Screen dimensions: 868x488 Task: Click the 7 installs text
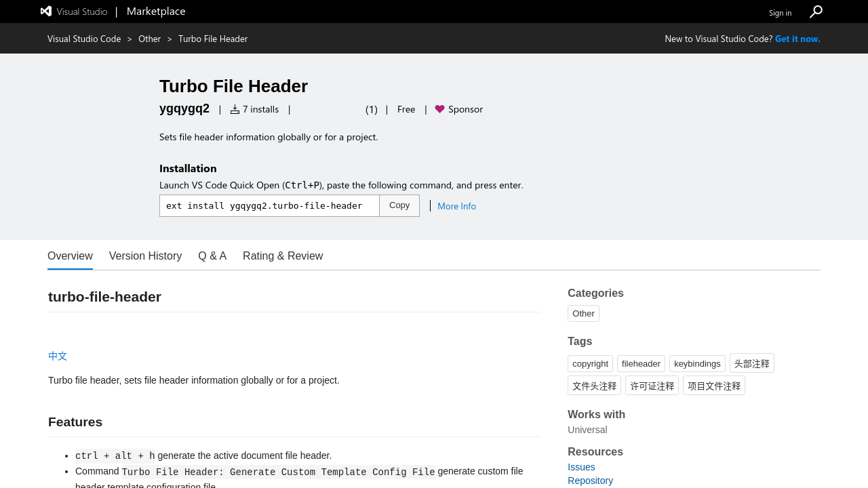coord(260,109)
